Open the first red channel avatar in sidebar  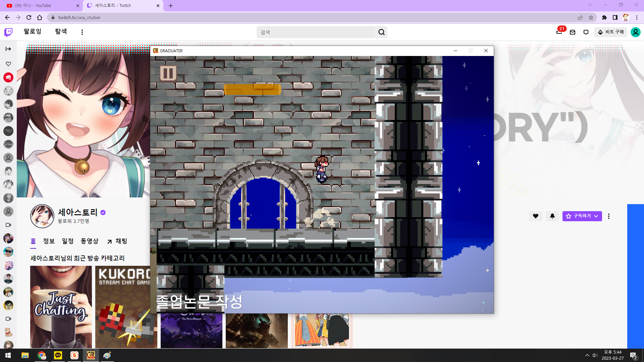[8, 77]
